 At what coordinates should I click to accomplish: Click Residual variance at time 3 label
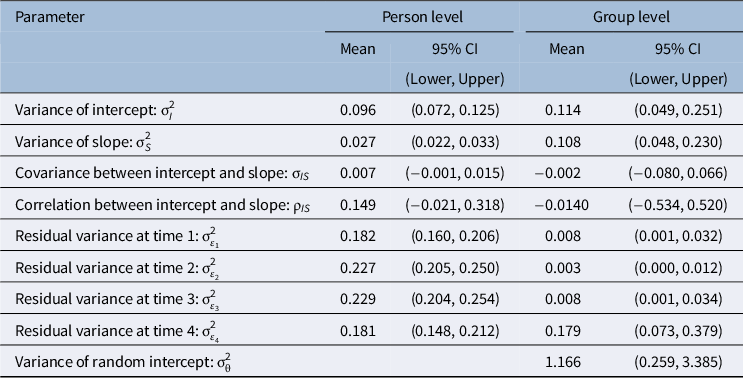click(x=117, y=299)
